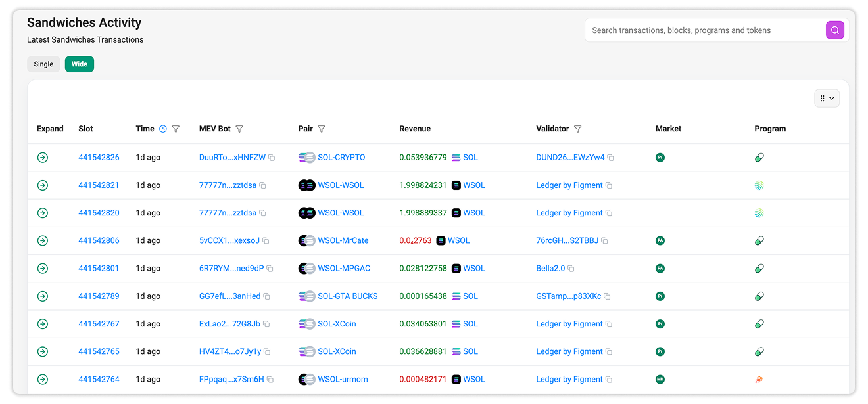Select the Wide view tab
The width and height of the screenshot is (868, 404).
pos(80,64)
